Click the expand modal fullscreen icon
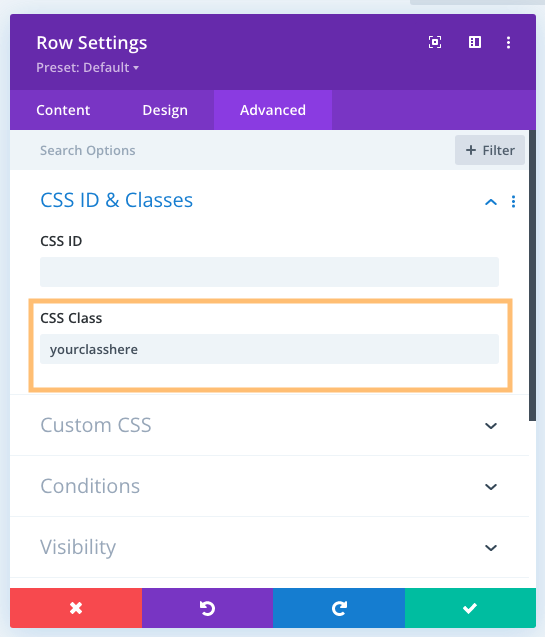 point(435,42)
